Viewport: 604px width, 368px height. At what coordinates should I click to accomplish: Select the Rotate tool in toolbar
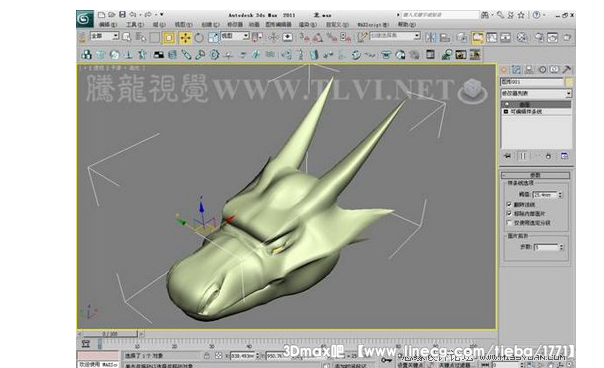coord(199,37)
